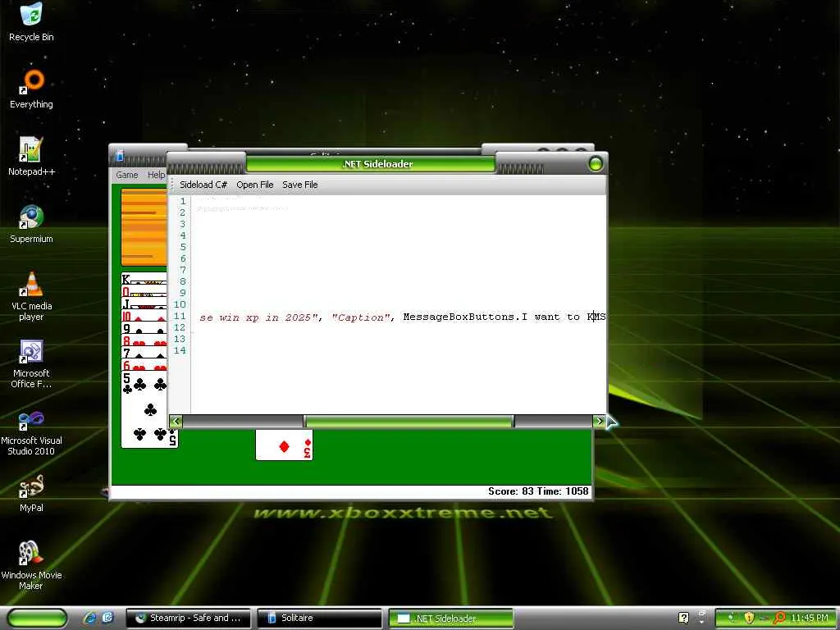This screenshot has height=630, width=840.
Task: Select the Everything search desktop icon
Action: (x=31, y=89)
